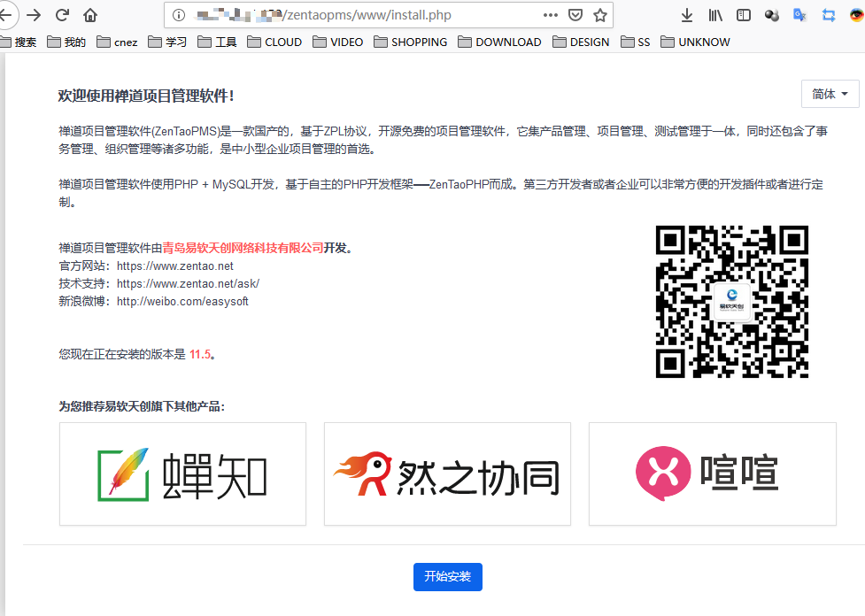Open the UNKNOW bookmarks folder
The width and height of the screenshot is (865, 616).
(696, 42)
